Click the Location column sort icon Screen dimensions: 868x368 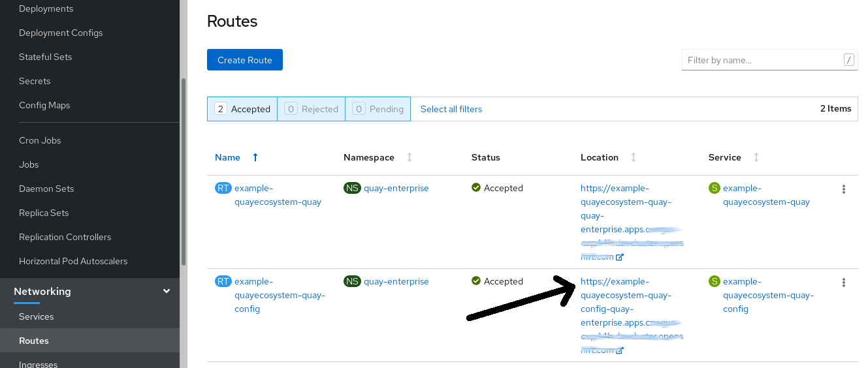[x=633, y=157]
